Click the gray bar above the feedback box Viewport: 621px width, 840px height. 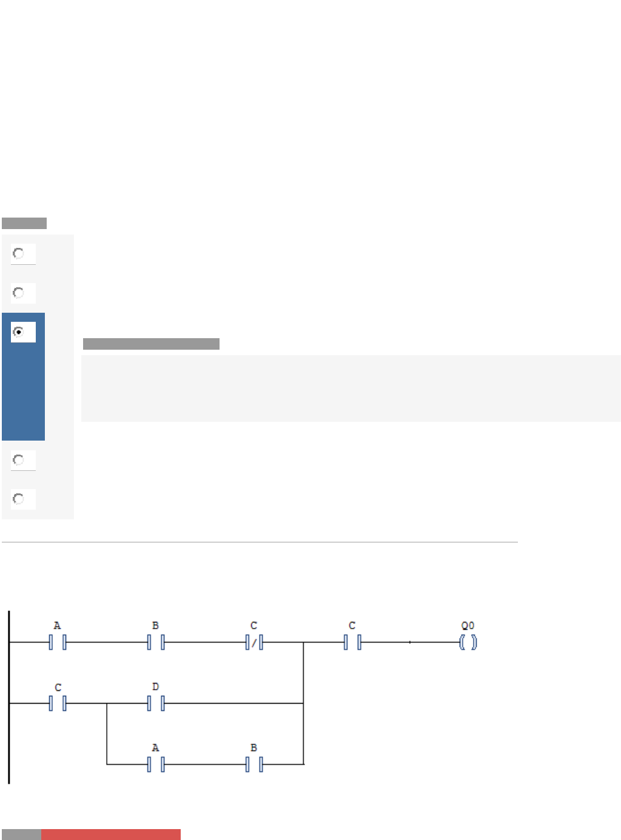(x=151, y=344)
